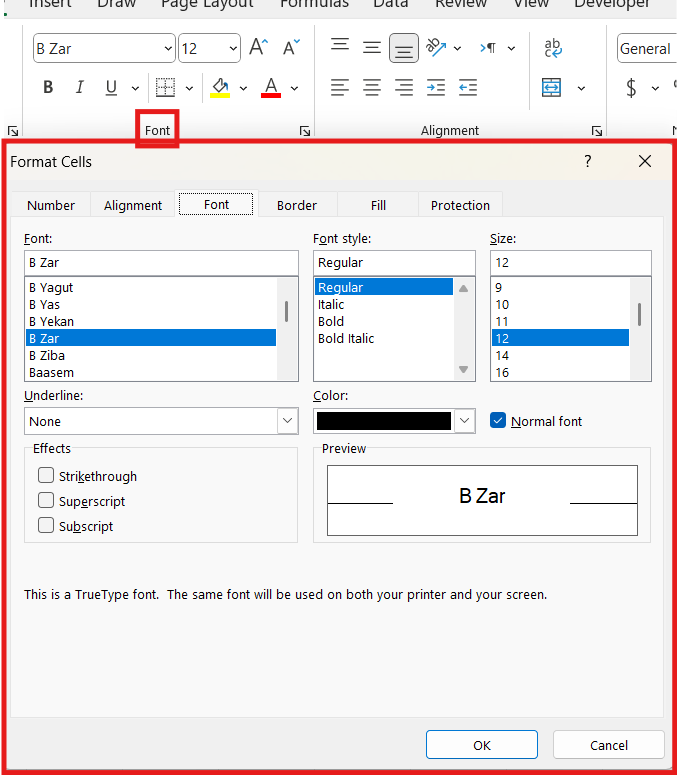Expand the Borders options arrow
Image resolution: width=677 pixels, height=775 pixels.
click(189, 88)
